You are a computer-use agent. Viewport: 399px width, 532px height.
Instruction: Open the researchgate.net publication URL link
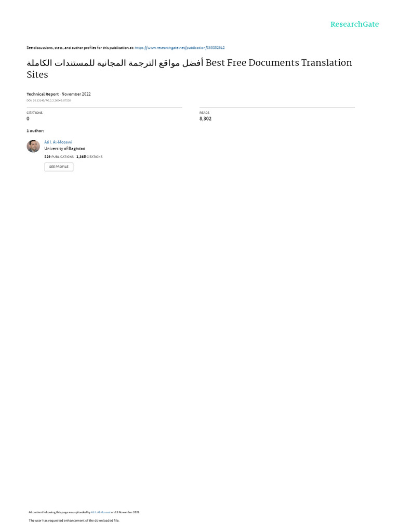pos(179,48)
